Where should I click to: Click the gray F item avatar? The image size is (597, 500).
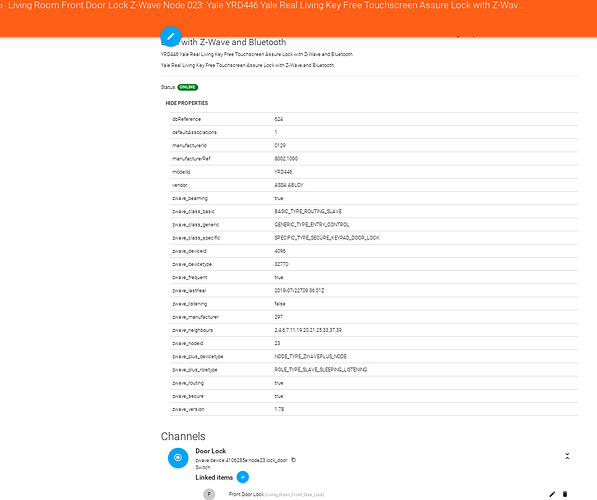coord(209,494)
